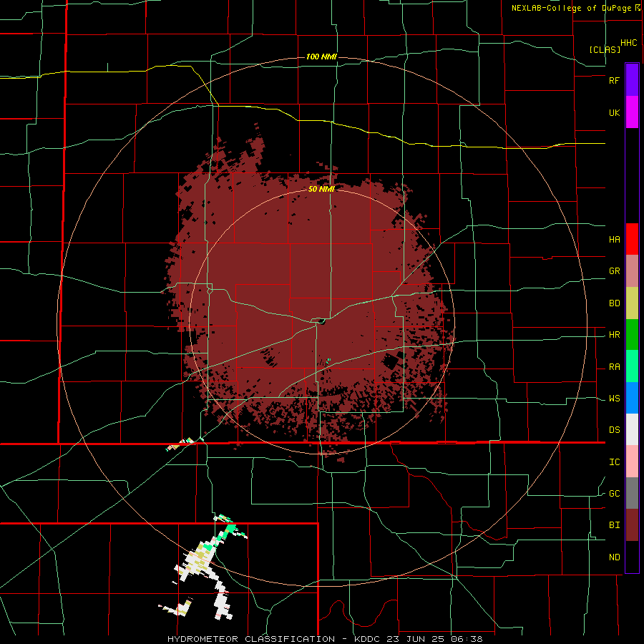Pick the dusty-pink GR legend swatch
The height and width of the screenshot is (644, 644).
[x=632, y=270]
